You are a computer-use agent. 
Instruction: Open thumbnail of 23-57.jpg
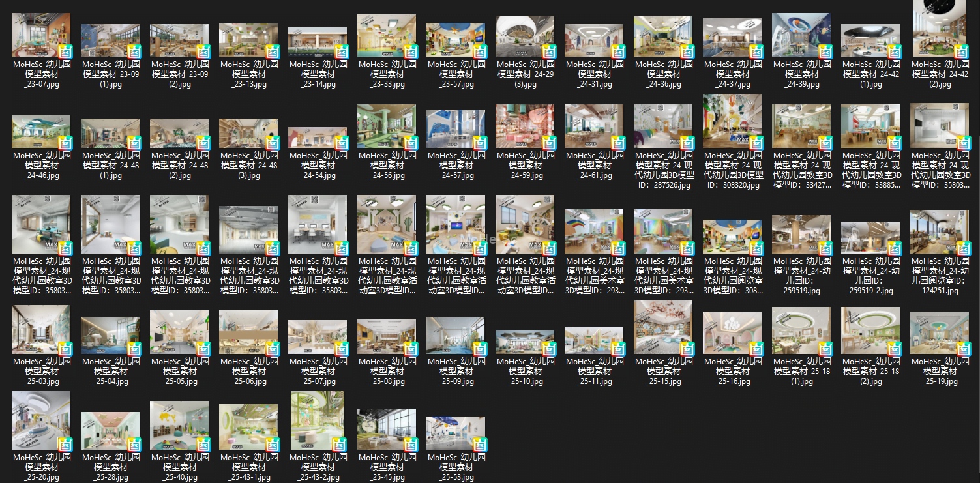(x=456, y=40)
